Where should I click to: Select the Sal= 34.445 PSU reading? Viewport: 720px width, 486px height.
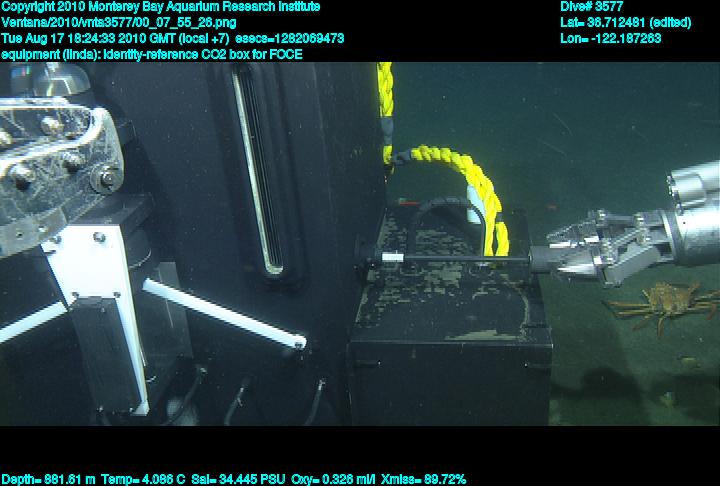coord(238,480)
